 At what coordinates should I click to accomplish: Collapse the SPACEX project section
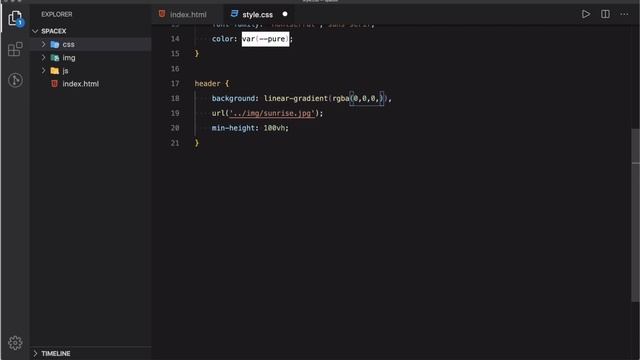(35, 31)
